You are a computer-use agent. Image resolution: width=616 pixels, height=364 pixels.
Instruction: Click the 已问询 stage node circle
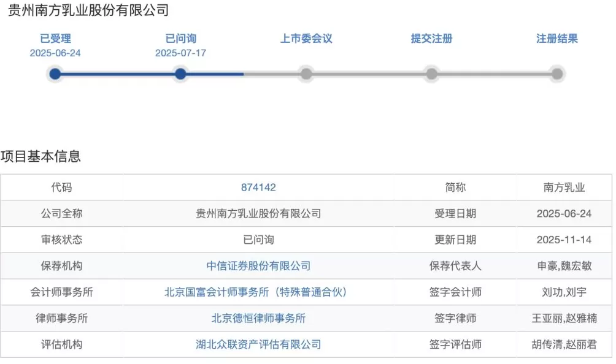[180, 74]
